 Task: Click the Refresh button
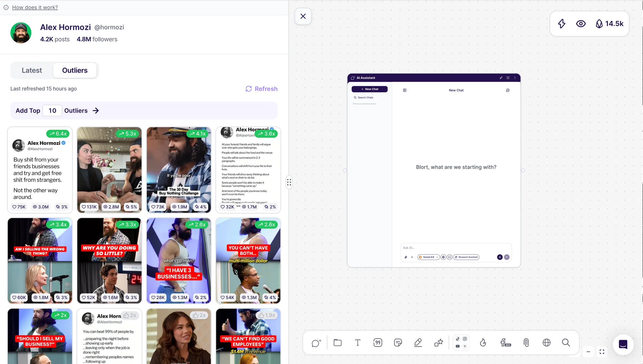coord(262,89)
